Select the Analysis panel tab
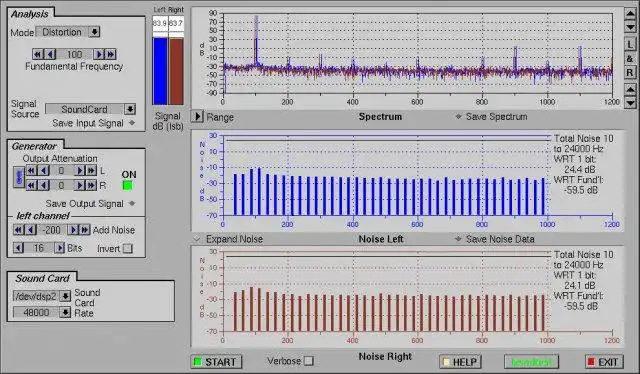Screen dimensions: 640x374 pyautogui.click(x=30, y=13)
